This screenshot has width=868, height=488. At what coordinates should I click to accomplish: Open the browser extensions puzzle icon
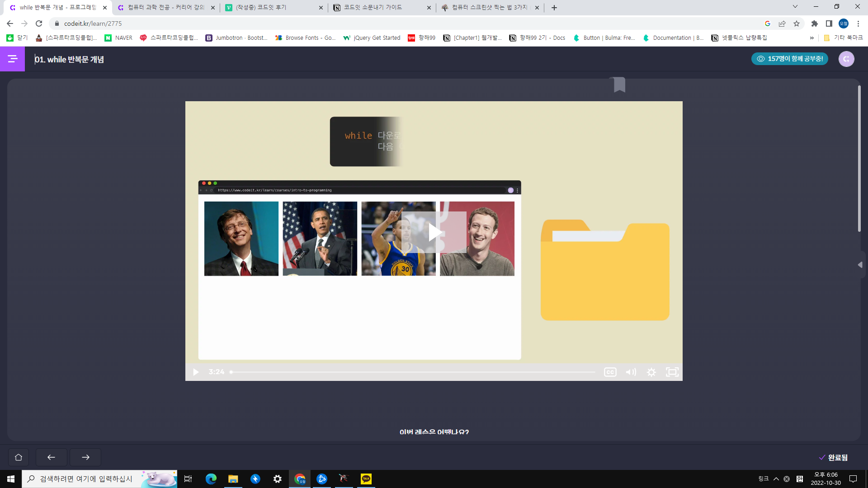point(815,23)
